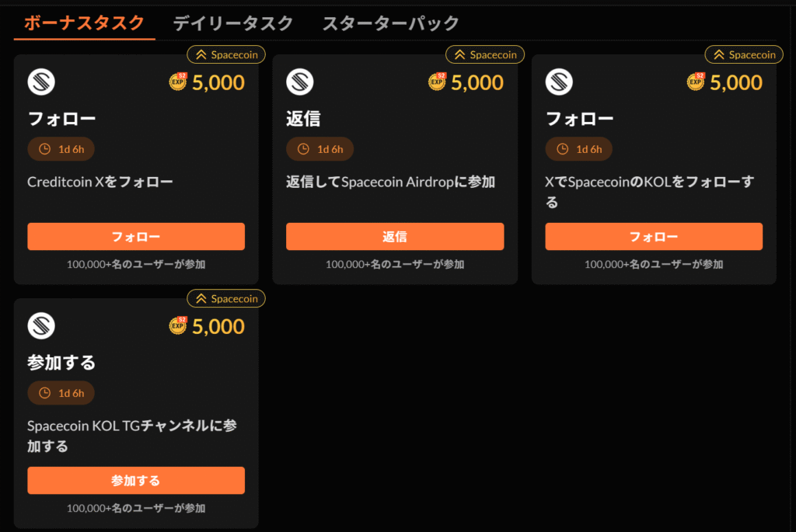Click the Spacecoin logo in the 参加する card
The width and height of the screenshot is (796, 532).
click(x=41, y=326)
